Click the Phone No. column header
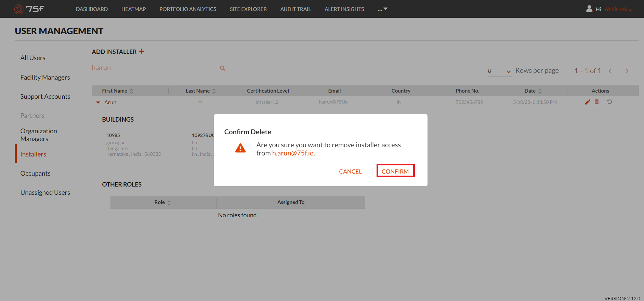Image resolution: width=644 pixels, height=301 pixels. (468, 91)
